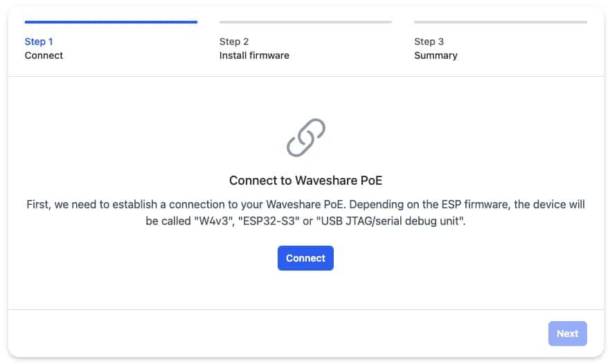Open the Summary step title
Viewport: 610px width, 364px height.
click(x=436, y=55)
